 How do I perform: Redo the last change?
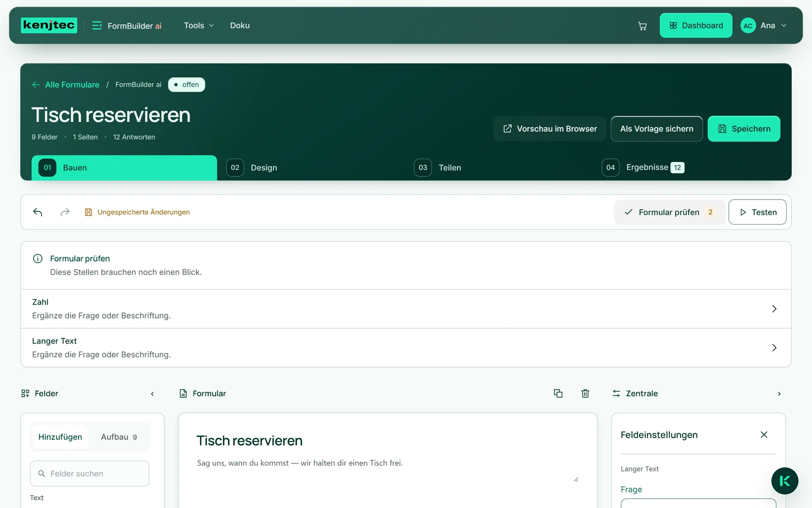64,212
